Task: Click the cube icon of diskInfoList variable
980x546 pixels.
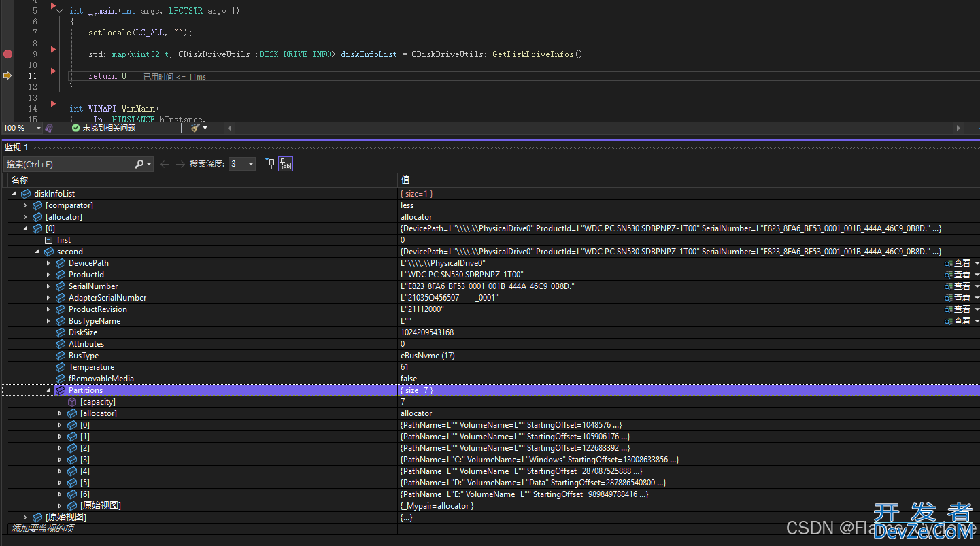Action: [26, 194]
